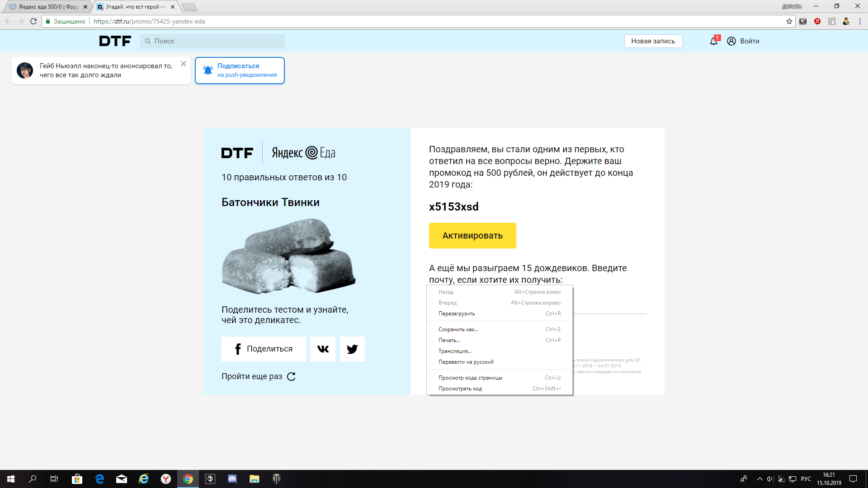Click the first dark extension icon after bookmark star
868x488 pixels.
(x=803, y=21)
